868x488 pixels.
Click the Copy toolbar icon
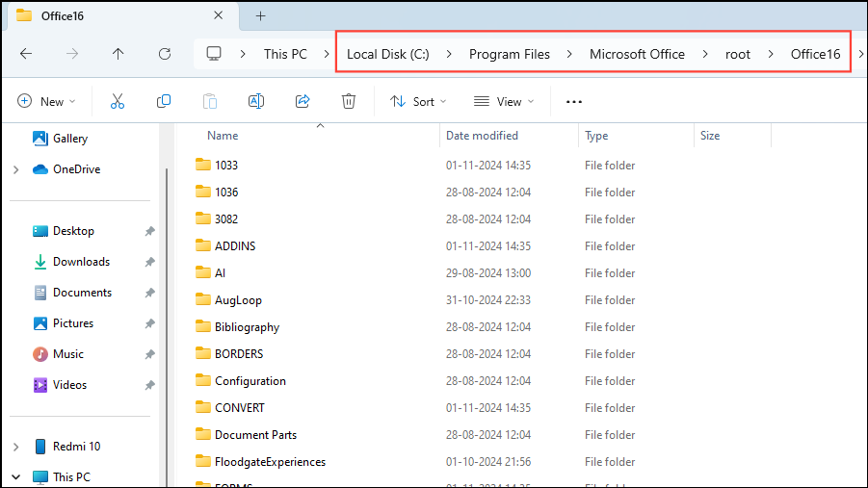(164, 101)
